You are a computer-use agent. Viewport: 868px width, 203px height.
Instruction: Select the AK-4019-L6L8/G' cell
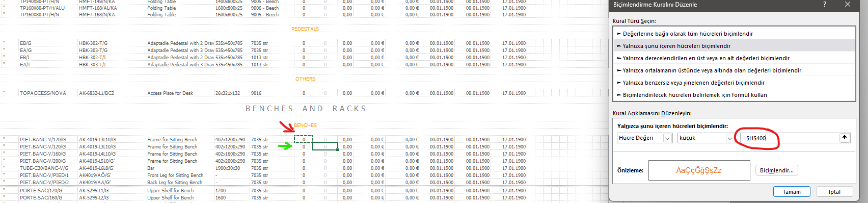[x=97, y=168]
